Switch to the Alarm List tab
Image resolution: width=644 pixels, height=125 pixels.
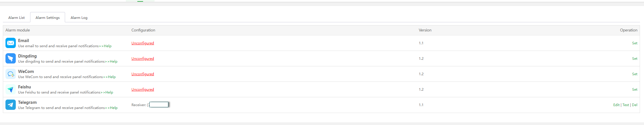16,17
